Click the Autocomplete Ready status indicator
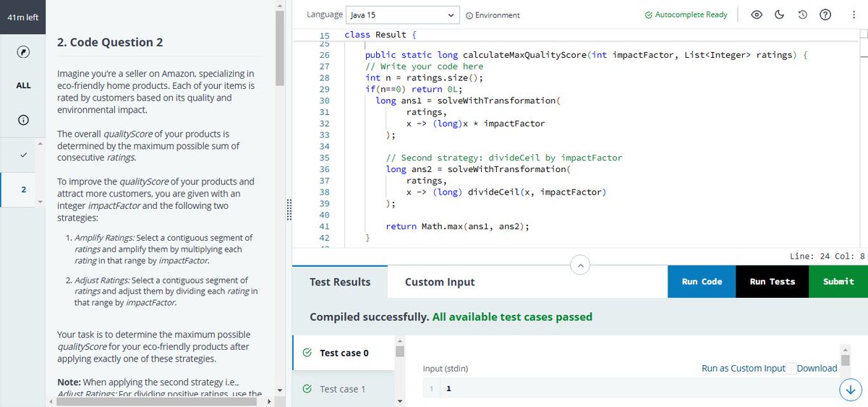Viewport: 868px width, 407px height. 686,14
